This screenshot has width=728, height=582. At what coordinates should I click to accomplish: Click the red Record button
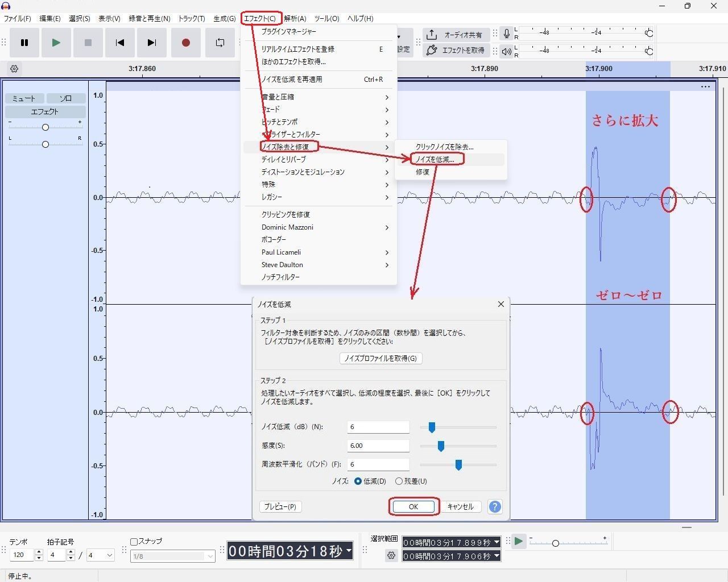pyautogui.click(x=185, y=43)
